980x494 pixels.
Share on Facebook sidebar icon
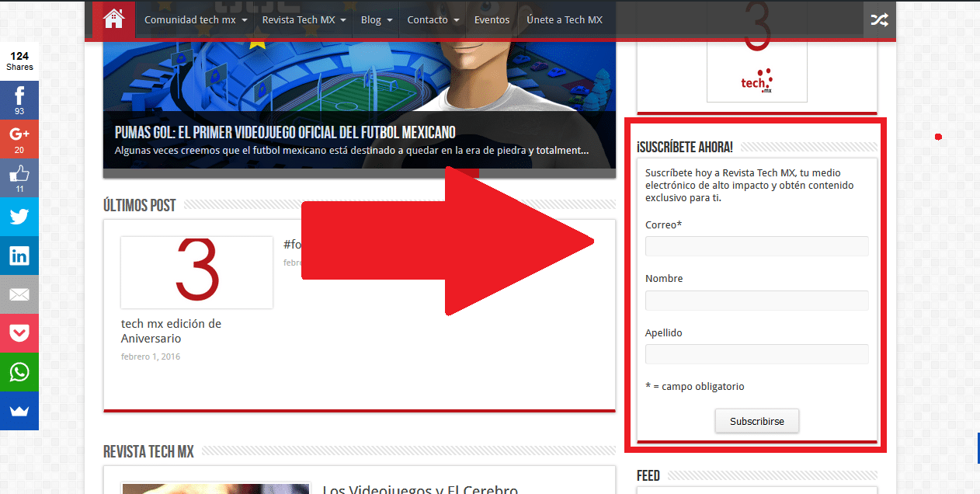coord(19,100)
